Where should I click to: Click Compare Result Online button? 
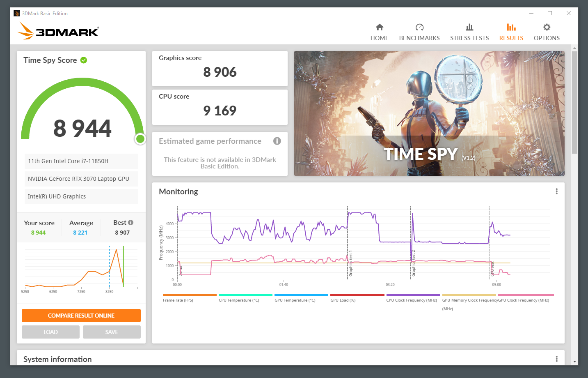(81, 316)
